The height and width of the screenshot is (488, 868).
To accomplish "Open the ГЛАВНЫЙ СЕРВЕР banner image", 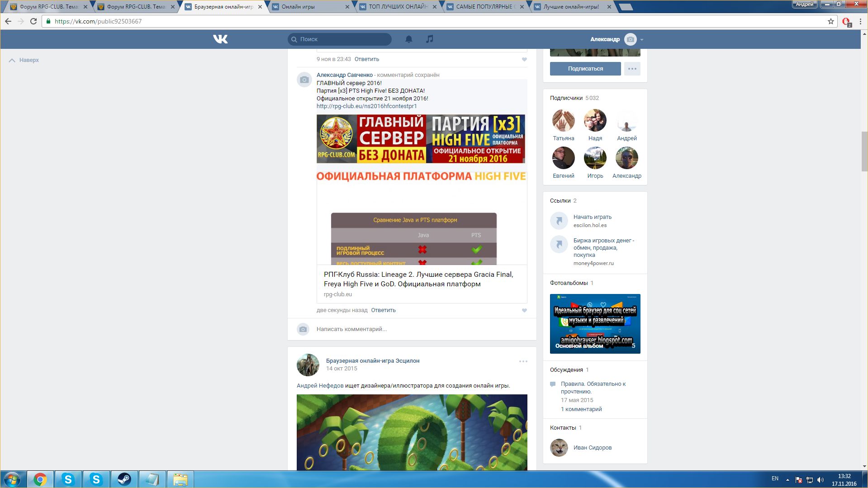I will click(x=421, y=139).
